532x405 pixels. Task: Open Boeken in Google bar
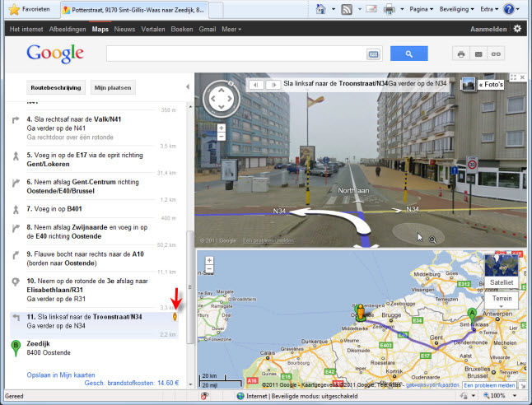pyautogui.click(x=182, y=29)
